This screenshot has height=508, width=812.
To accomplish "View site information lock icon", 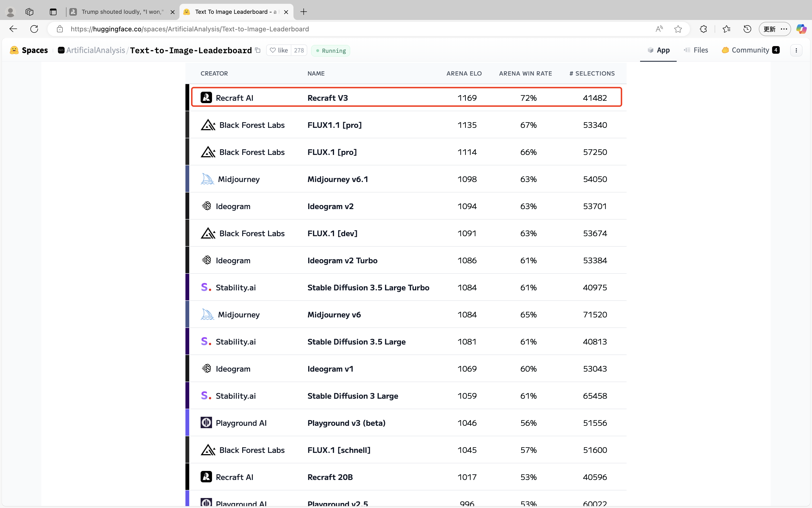I will coord(60,29).
